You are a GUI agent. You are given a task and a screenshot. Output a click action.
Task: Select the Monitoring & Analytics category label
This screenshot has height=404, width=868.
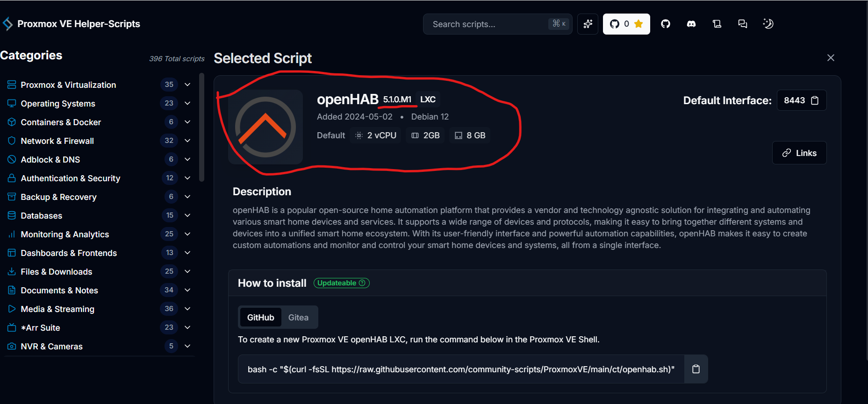click(65, 234)
